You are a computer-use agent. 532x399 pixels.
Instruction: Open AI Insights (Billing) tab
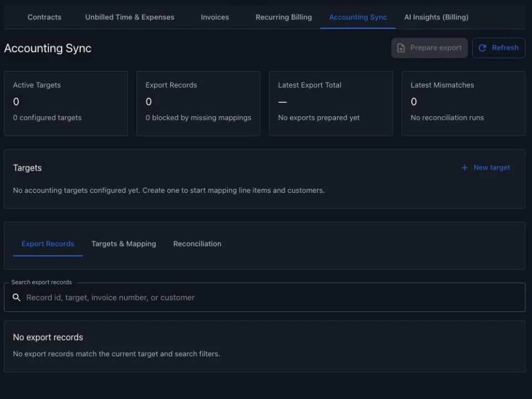436,17
